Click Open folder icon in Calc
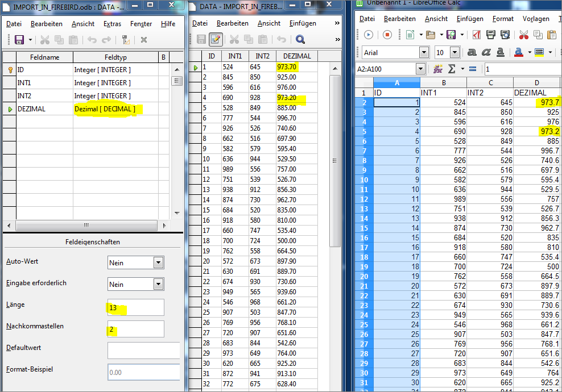Screen dimensions: 562x392 click(x=431, y=34)
